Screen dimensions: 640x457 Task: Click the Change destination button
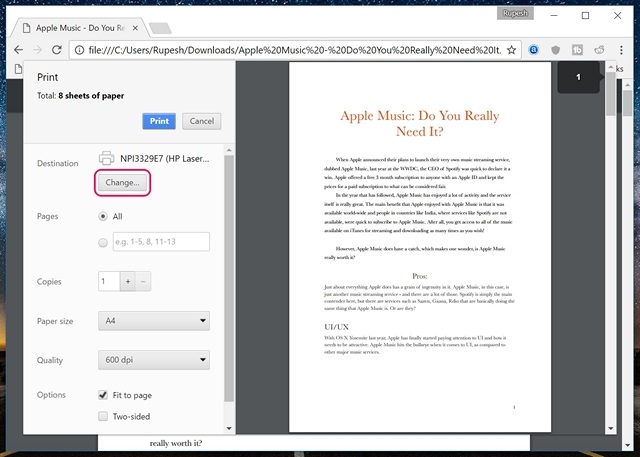[x=123, y=183]
